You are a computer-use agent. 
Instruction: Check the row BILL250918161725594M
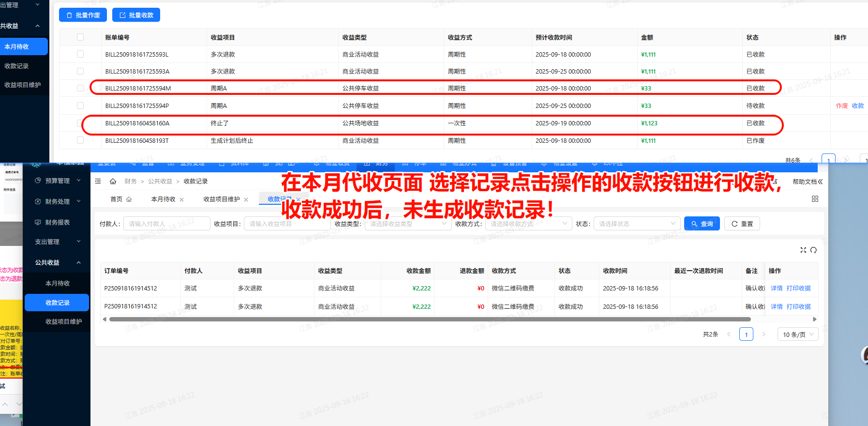point(80,88)
